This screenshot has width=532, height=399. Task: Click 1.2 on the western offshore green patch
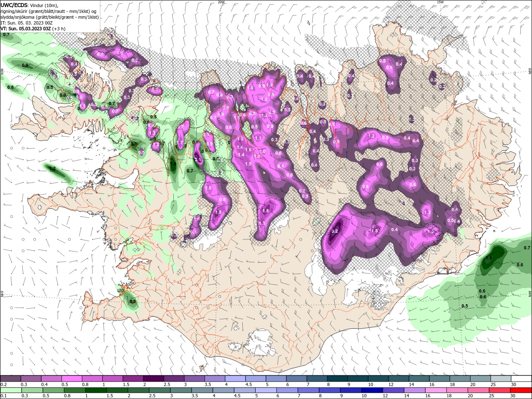click(52, 169)
